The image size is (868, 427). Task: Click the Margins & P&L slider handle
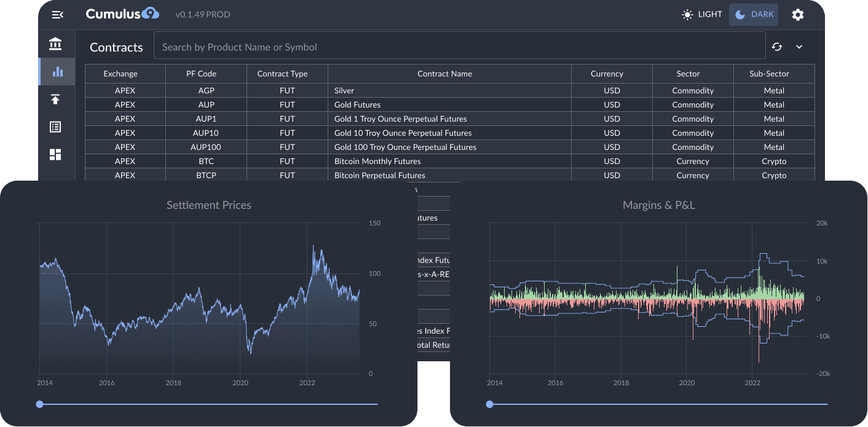(x=489, y=404)
